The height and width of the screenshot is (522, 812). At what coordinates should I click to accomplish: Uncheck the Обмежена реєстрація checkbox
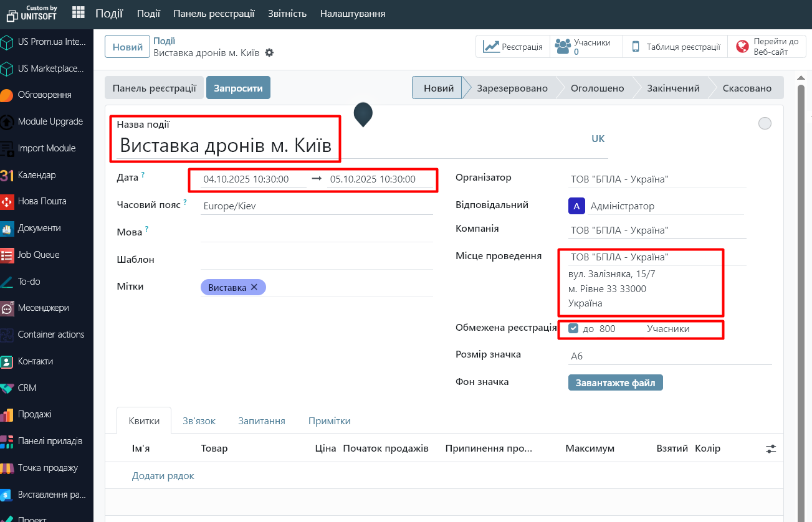click(x=573, y=329)
